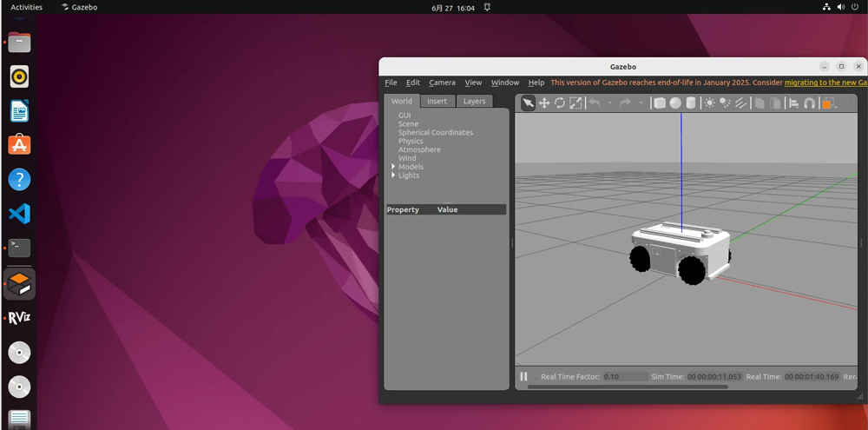Add a directional light

741,103
